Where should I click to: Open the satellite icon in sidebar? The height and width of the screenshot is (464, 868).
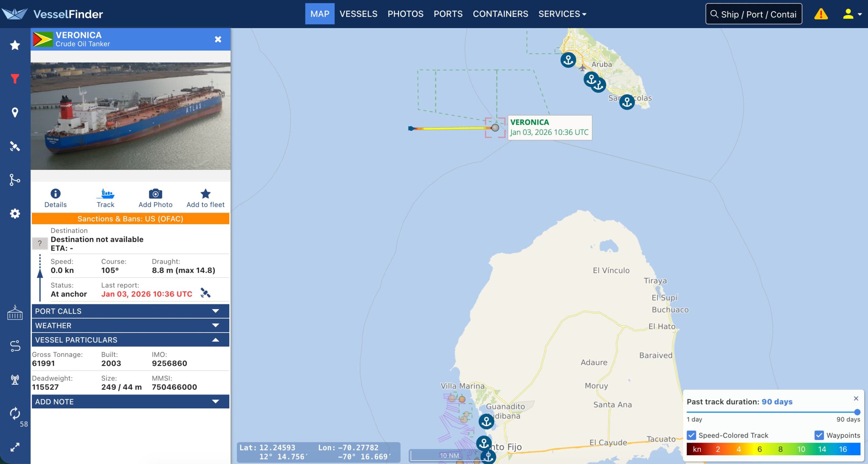(15, 146)
